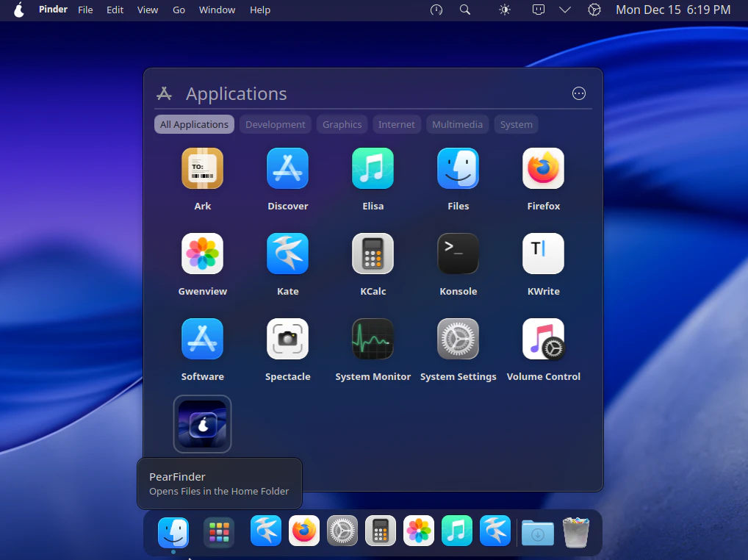Open System Settings from the dock

(342, 531)
